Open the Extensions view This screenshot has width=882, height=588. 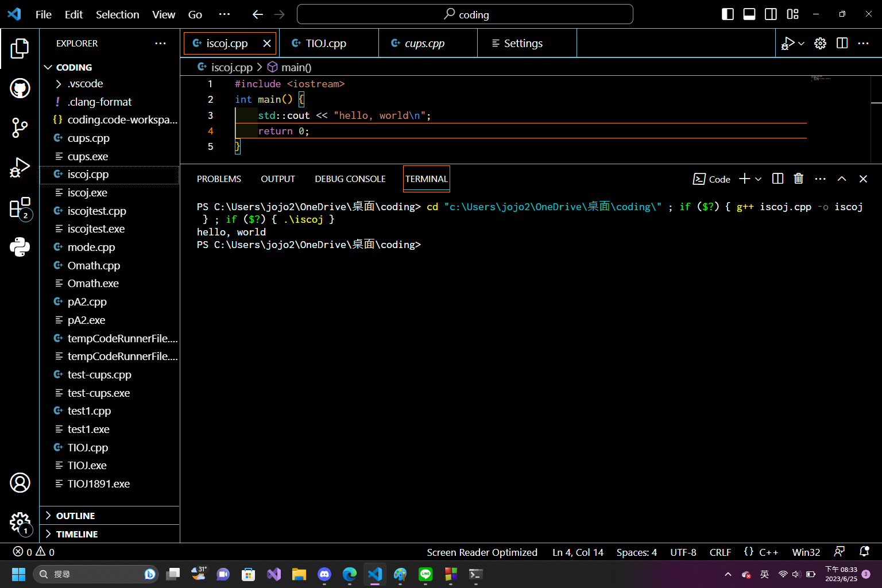pyautogui.click(x=20, y=208)
